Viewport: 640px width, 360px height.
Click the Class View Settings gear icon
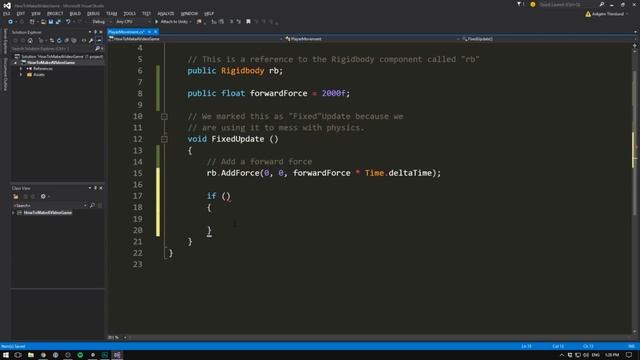tap(43, 197)
